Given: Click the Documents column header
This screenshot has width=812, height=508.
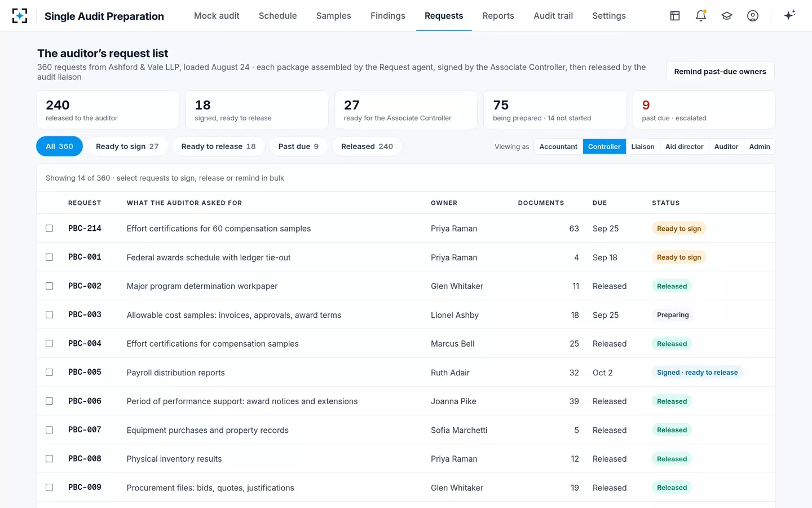Looking at the screenshot, I should pyautogui.click(x=541, y=203).
